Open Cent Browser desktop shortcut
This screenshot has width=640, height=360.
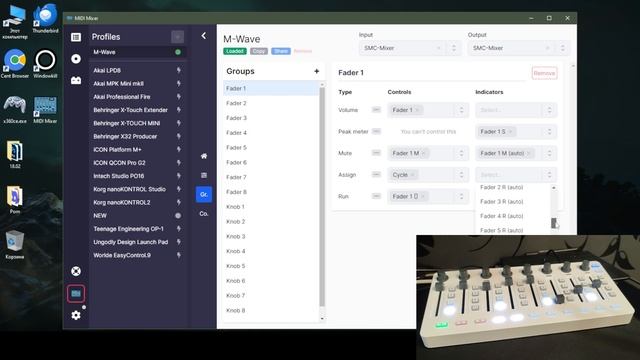click(15, 64)
